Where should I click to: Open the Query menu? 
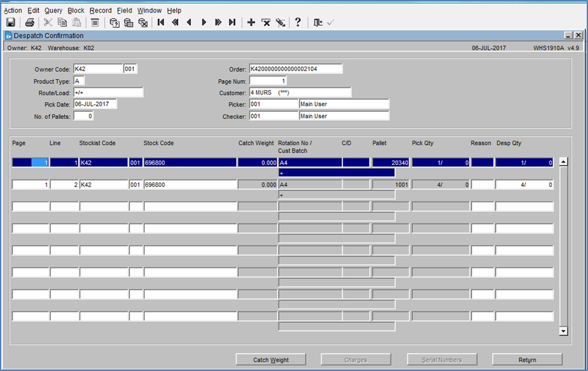tap(53, 11)
